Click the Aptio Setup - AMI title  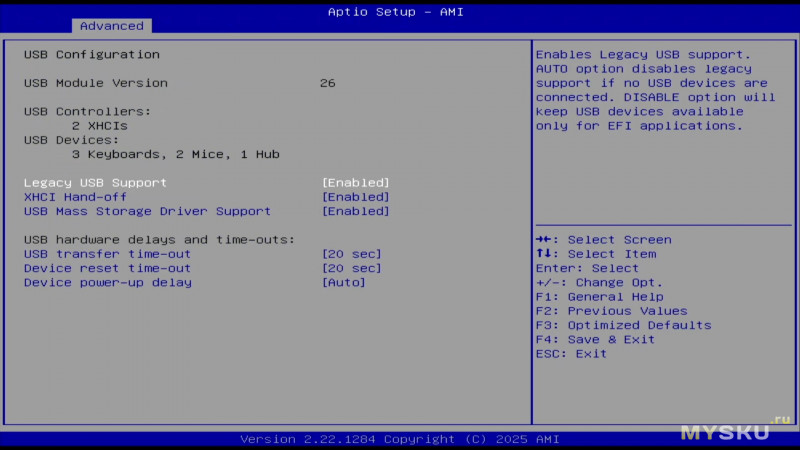(x=396, y=12)
